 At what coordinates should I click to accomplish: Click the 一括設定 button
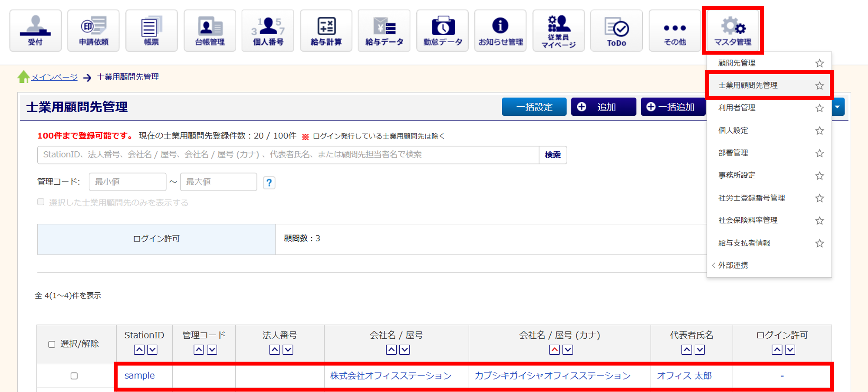[x=534, y=107]
